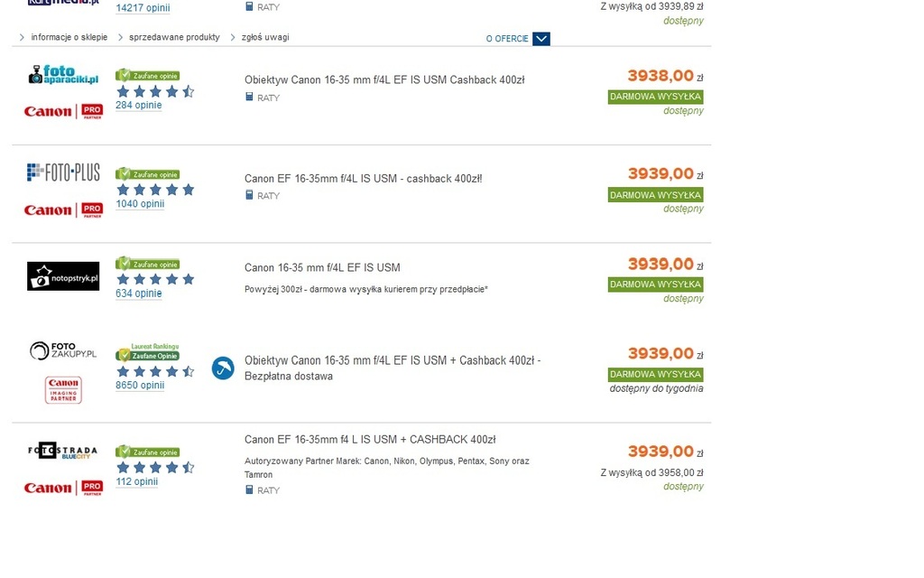This screenshot has width=924, height=578.
Task: Click the blue umbrella buyer protection icon
Action: (223, 368)
